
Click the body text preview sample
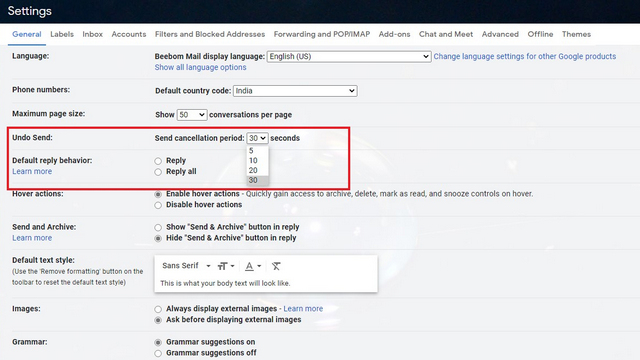click(225, 283)
